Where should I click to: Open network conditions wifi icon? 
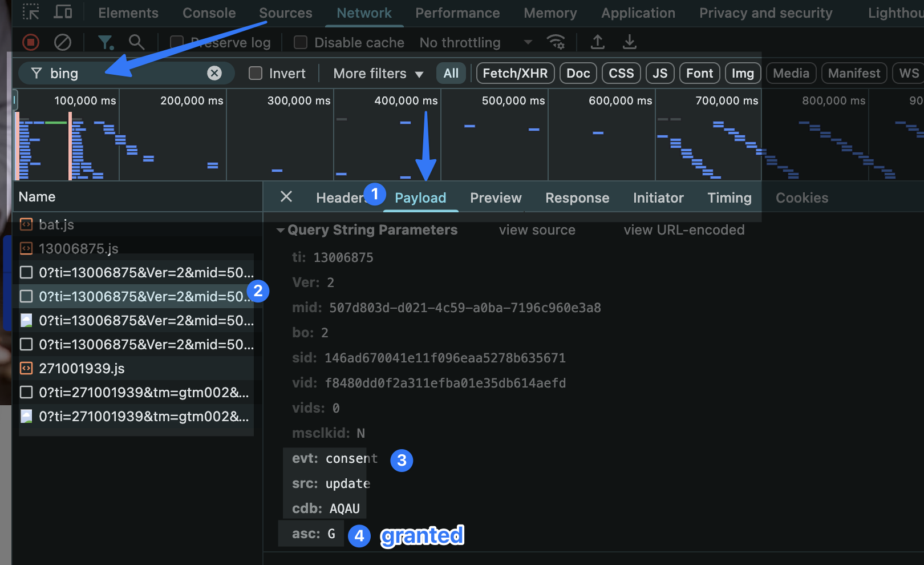556,42
